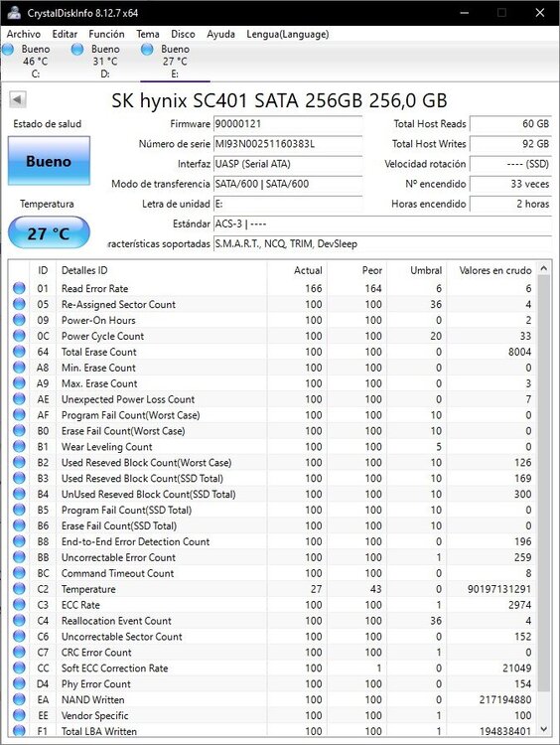Click the 27 °C temperature button

coord(49,232)
